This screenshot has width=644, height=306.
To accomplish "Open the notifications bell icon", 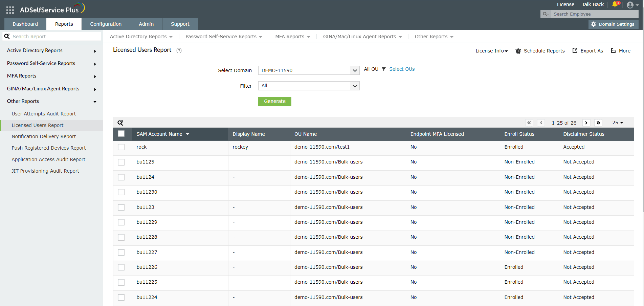I will (615, 4).
